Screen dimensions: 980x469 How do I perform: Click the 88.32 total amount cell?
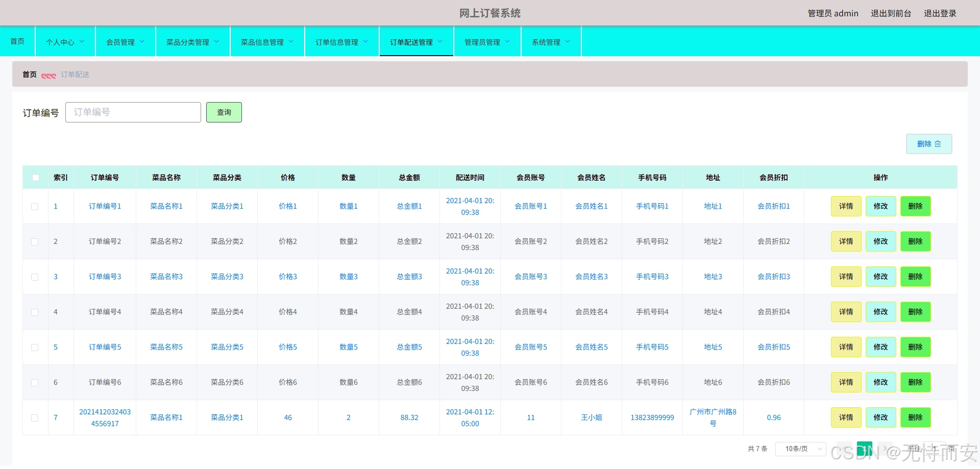(x=409, y=417)
